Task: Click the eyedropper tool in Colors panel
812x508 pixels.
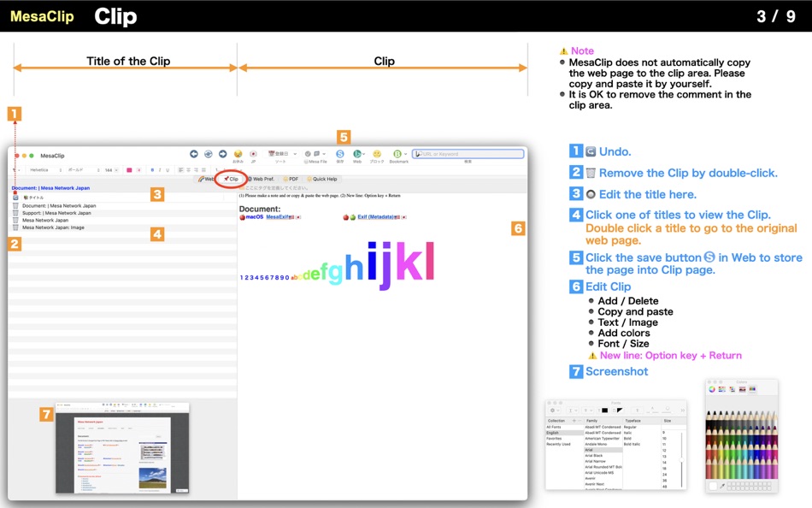Action: [x=722, y=487]
